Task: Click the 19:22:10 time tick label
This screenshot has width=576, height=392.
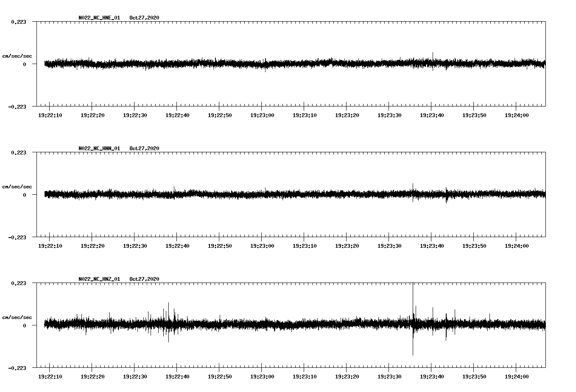Action: (50, 115)
